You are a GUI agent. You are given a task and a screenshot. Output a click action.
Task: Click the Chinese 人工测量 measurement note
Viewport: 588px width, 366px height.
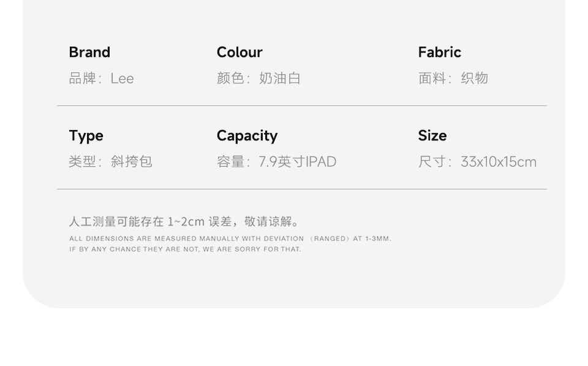tap(184, 222)
